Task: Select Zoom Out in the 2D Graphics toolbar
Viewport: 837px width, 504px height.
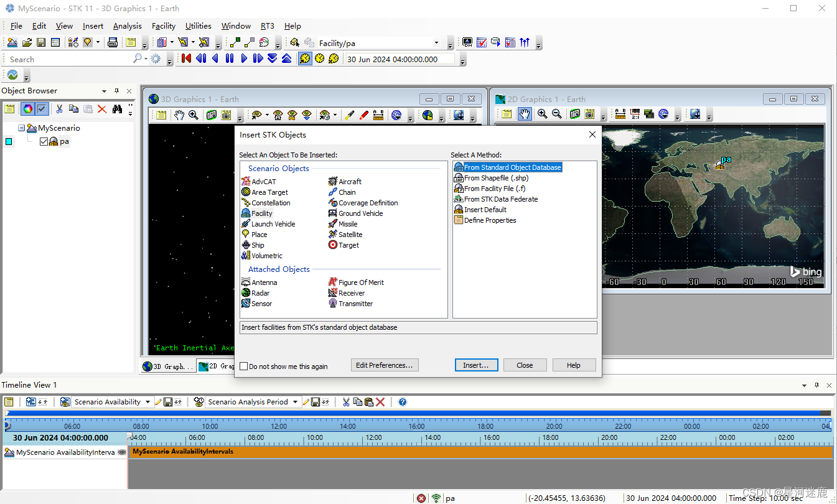Action: pos(556,114)
